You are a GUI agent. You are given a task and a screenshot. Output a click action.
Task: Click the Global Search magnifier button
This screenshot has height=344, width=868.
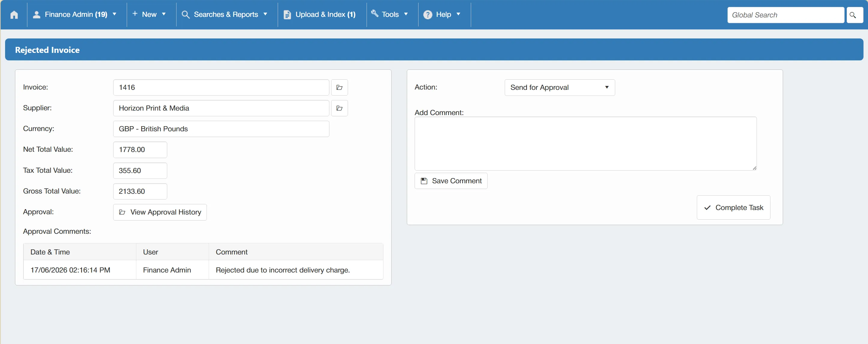click(854, 15)
